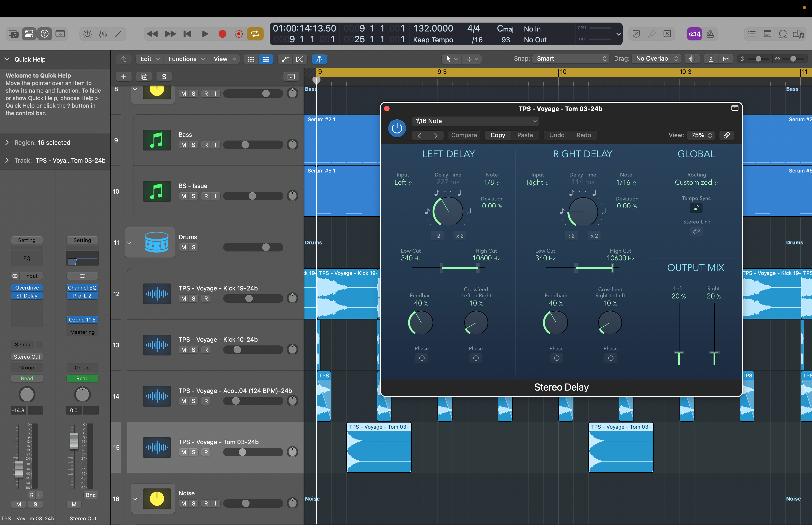
Task: Expand the Region inspector disclosure triangle
Action: [x=7, y=142]
